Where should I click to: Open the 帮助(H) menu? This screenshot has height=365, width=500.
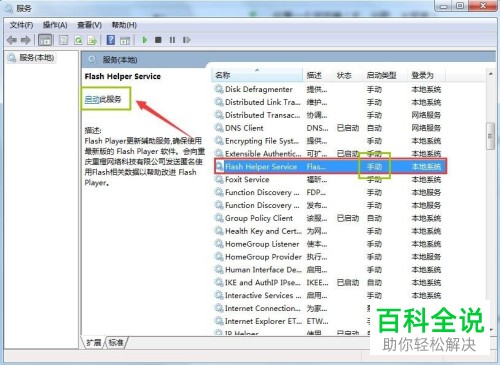click(x=124, y=25)
